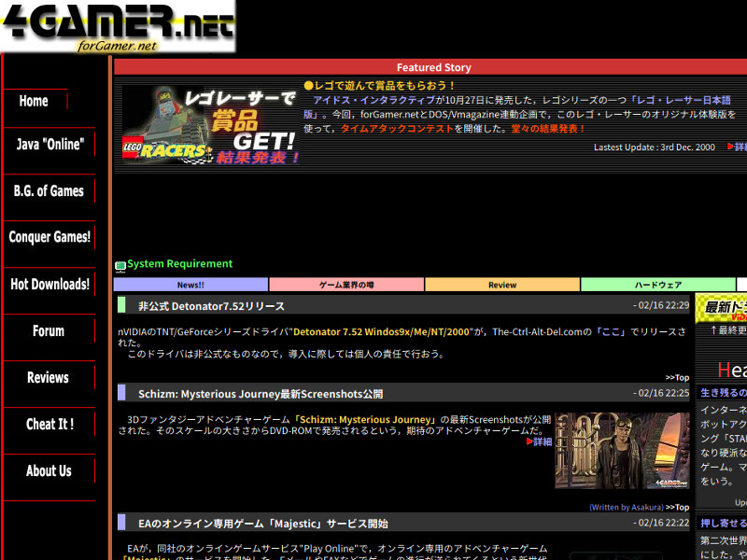Open the ハードウェア tab

pyautogui.click(x=658, y=285)
